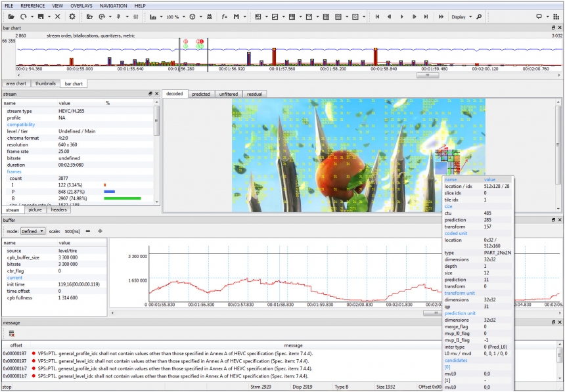Screen dimensions: 565x392
Task: Increase buffer scale with plus button
Action: (x=100, y=231)
